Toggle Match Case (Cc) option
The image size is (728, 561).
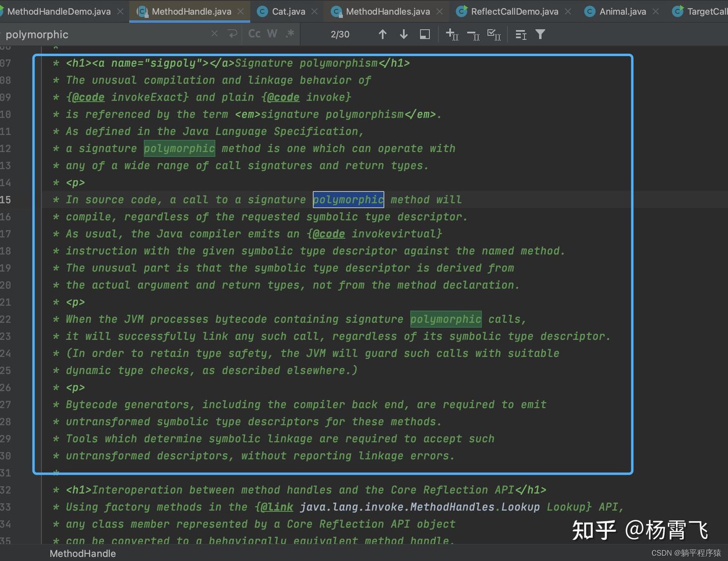254,34
